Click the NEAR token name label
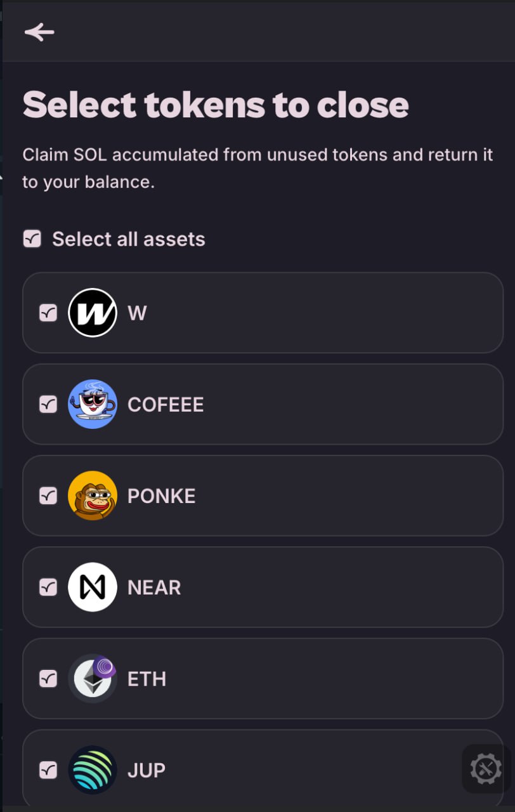This screenshot has height=812, width=515. 154,587
